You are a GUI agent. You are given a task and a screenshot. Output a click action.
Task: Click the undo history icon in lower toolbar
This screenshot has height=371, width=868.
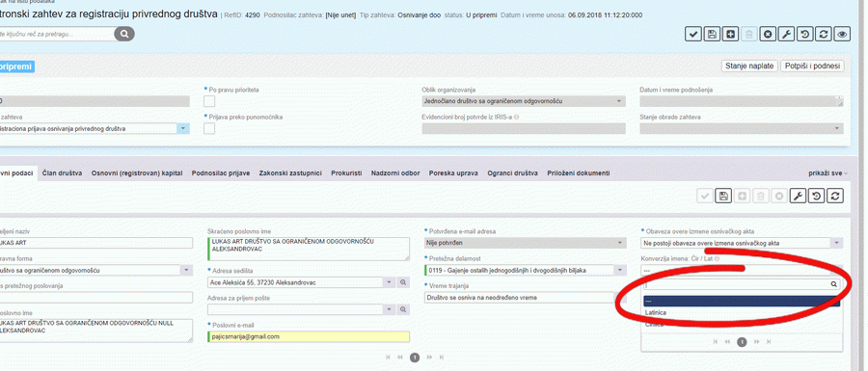[817, 196]
